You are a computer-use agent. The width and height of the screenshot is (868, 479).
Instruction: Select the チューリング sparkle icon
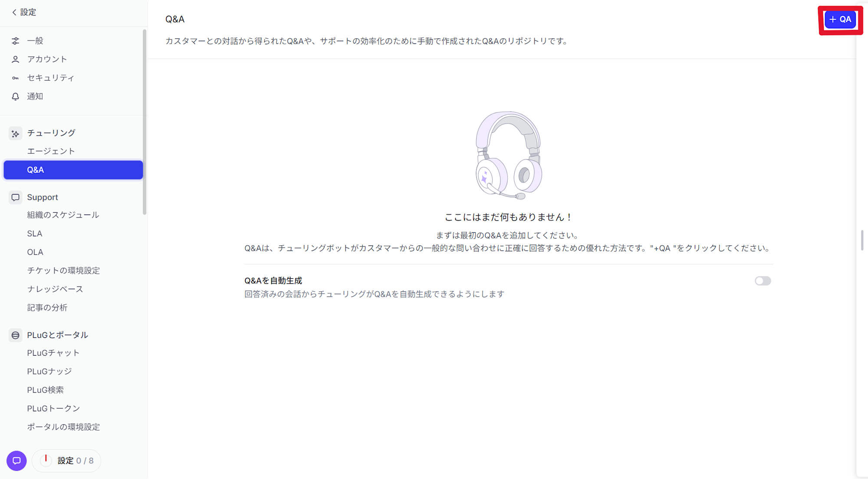tap(15, 133)
